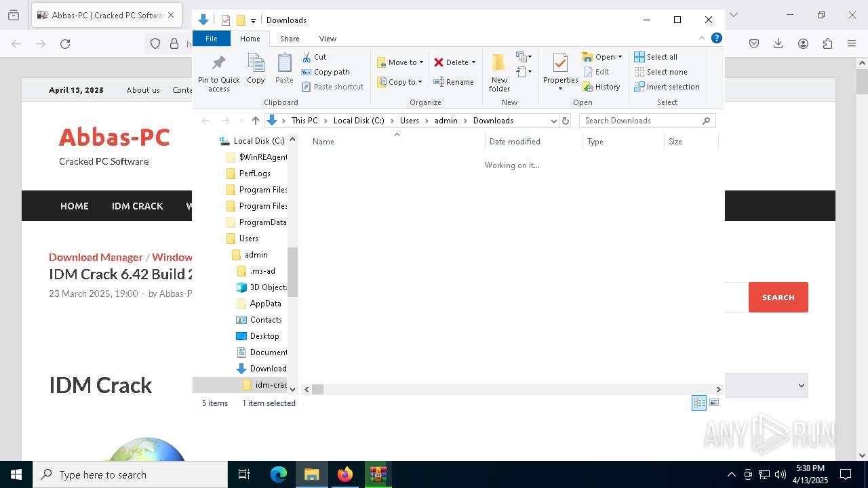
Task: Click the horizontal scrollbar right arrow in file list
Action: coord(718,389)
